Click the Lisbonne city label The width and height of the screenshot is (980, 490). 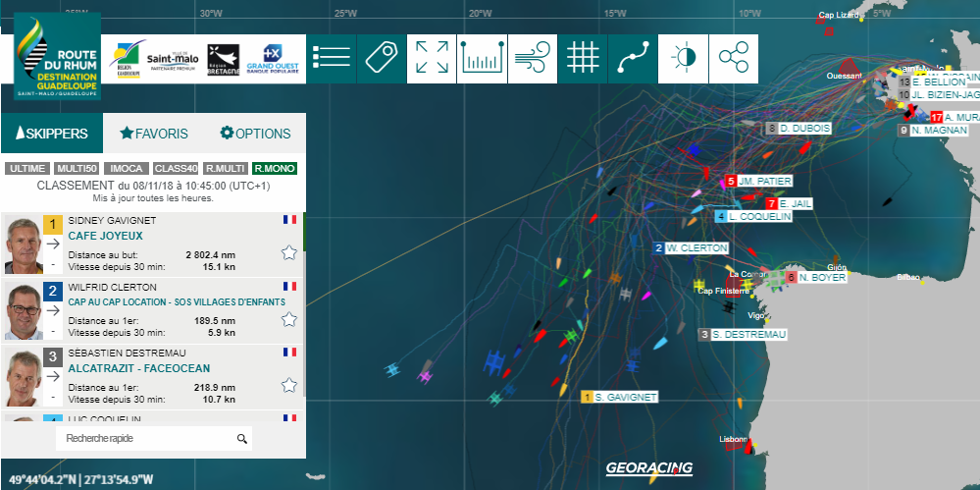734,439
